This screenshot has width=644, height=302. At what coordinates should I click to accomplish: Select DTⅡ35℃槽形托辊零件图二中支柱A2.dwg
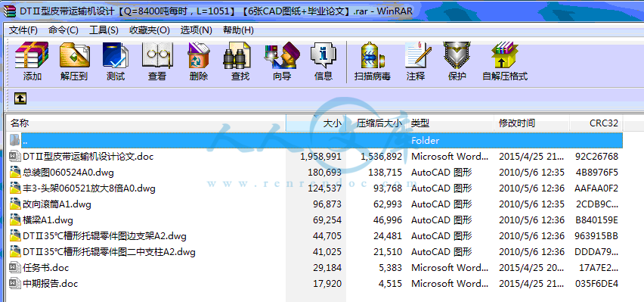pos(110,252)
